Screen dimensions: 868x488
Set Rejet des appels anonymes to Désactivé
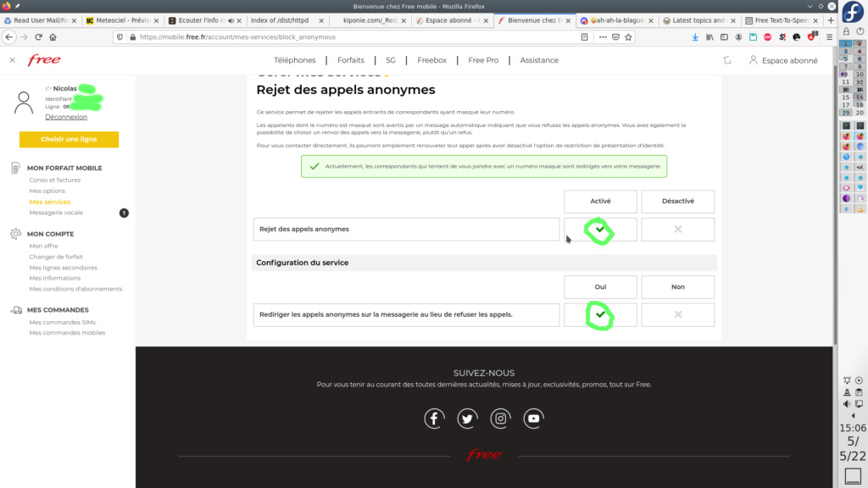tap(677, 229)
